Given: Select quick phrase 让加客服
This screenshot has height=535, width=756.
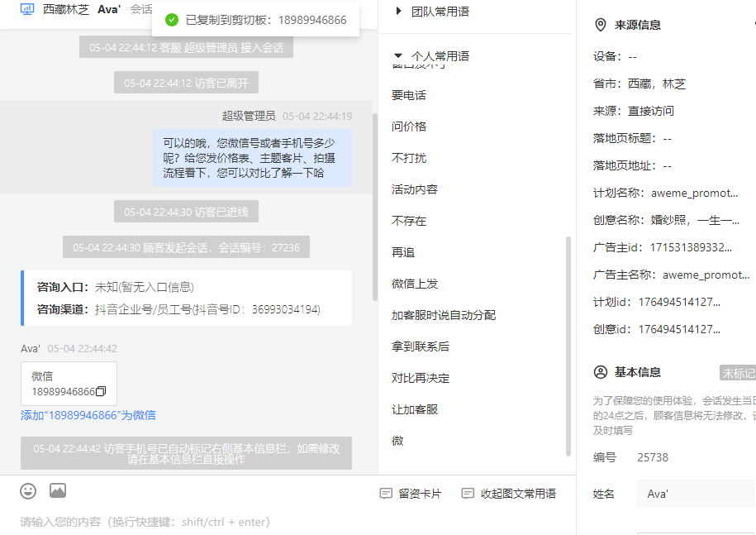Looking at the screenshot, I should tap(415, 409).
